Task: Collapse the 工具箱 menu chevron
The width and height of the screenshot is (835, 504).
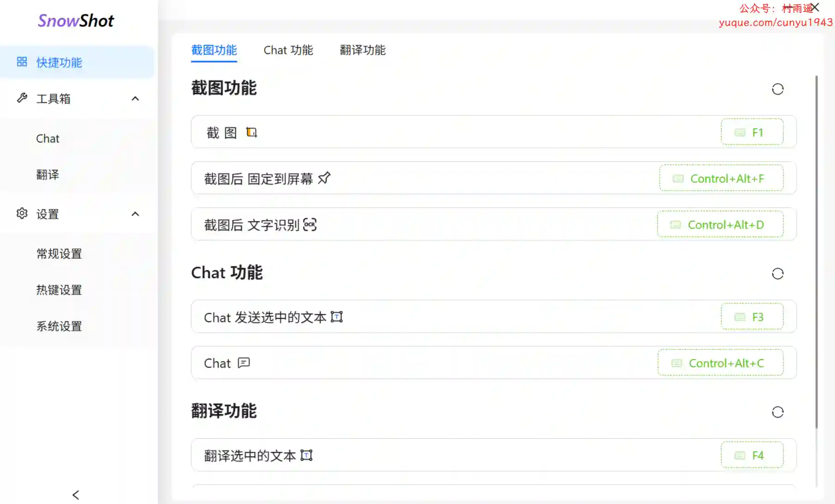Action: point(135,98)
